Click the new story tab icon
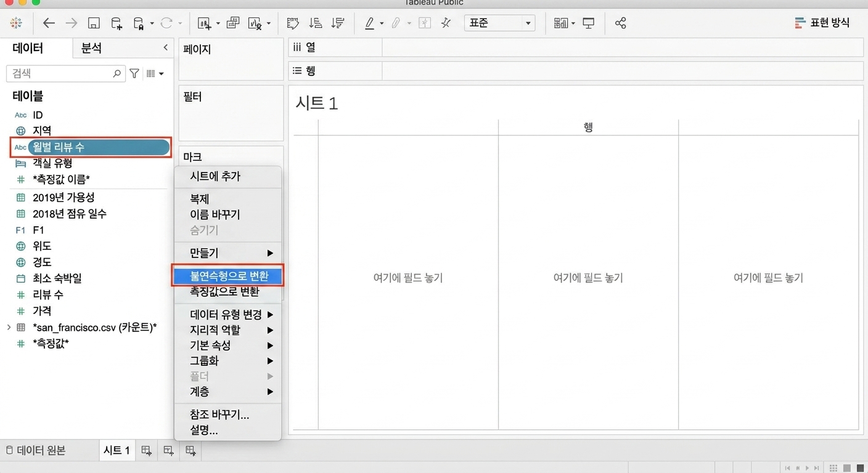The height and width of the screenshot is (473, 868). pyautogui.click(x=190, y=451)
